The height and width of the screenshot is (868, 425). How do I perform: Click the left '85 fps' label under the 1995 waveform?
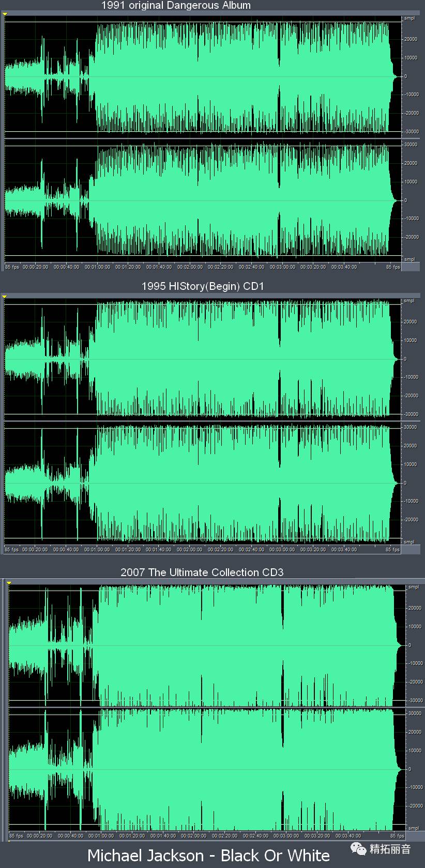click(12, 550)
